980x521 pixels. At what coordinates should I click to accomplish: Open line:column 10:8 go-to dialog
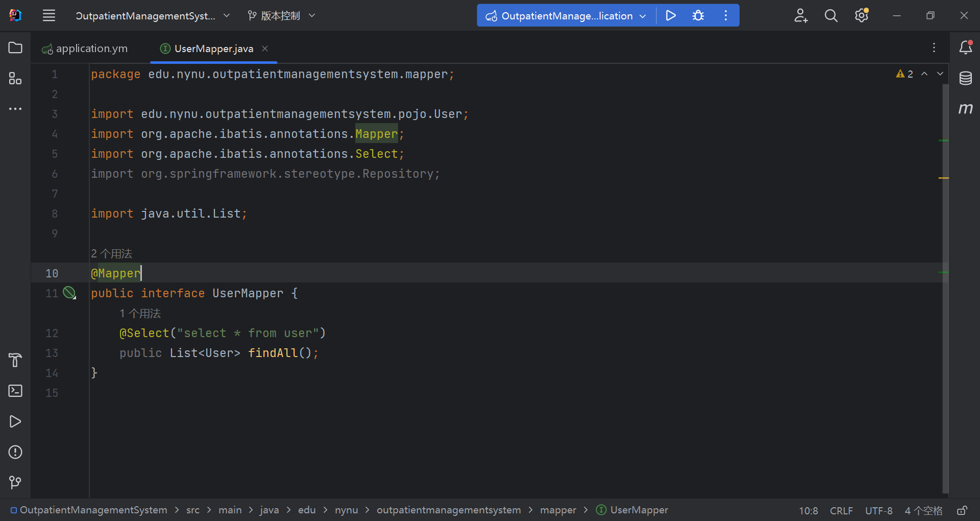point(808,511)
